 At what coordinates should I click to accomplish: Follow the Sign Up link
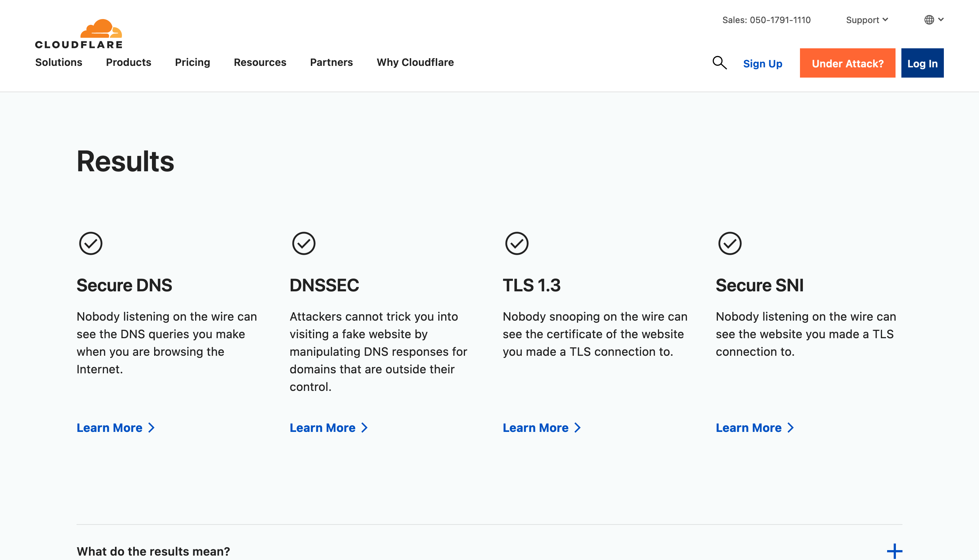pos(762,63)
